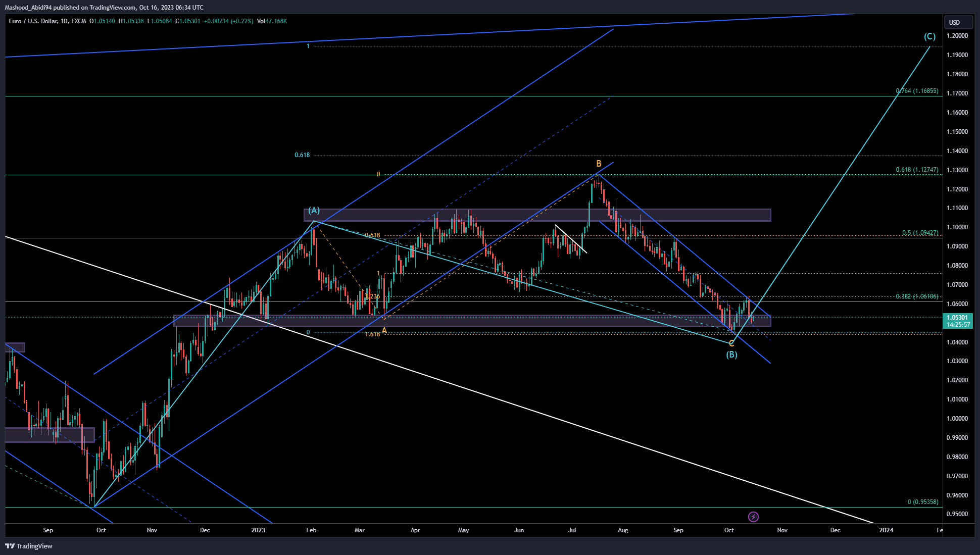Click the volume reading Vol47.168K
This screenshot has width=980, height=555.
tap(272, 21)
